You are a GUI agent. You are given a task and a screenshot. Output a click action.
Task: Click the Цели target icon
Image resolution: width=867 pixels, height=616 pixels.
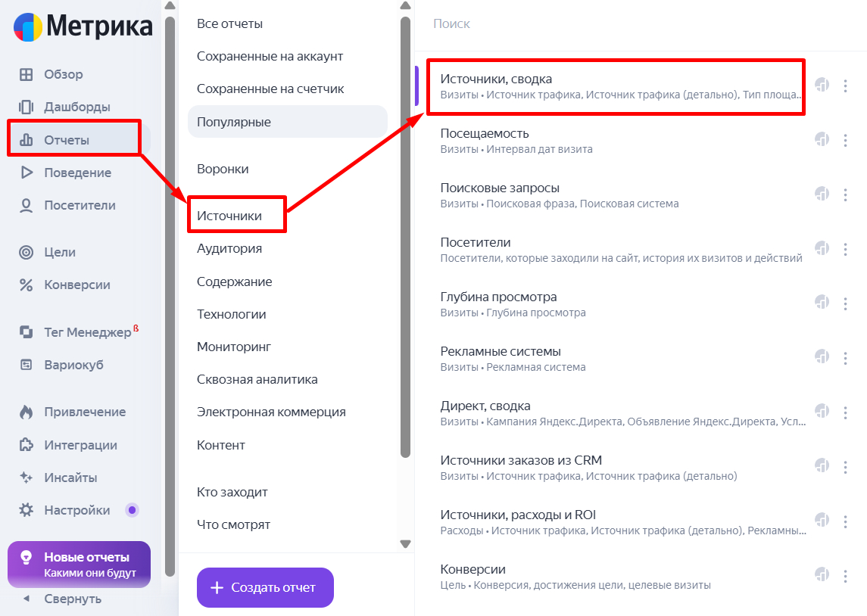27,252
